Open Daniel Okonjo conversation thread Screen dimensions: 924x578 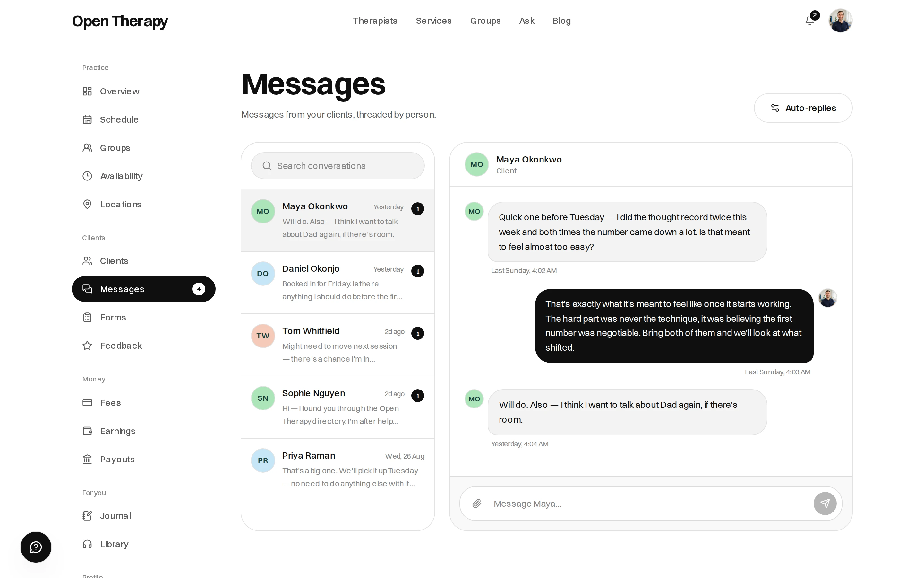click(x=338, y=283)
